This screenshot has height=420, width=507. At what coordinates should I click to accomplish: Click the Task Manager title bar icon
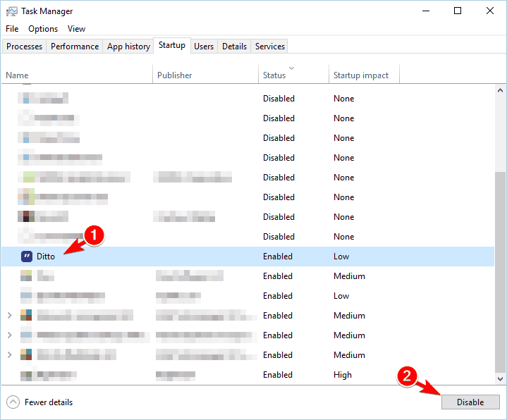(x=12, y=11)
